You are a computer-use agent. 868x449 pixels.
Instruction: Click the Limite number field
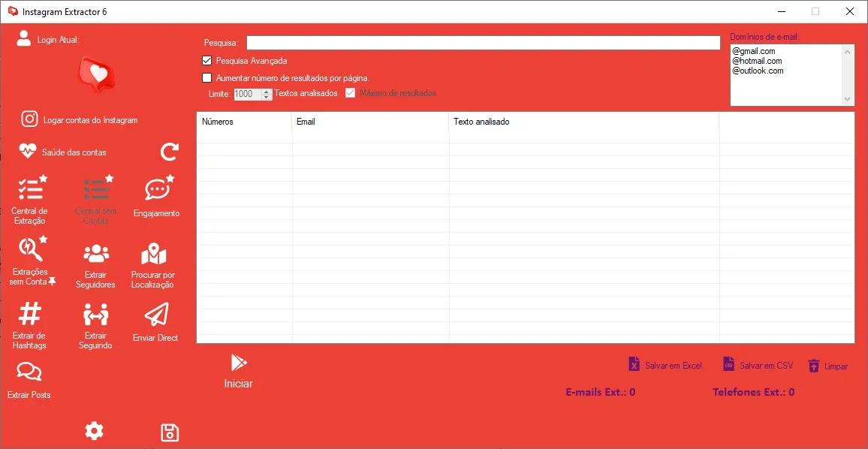click(x=248, y=94)
